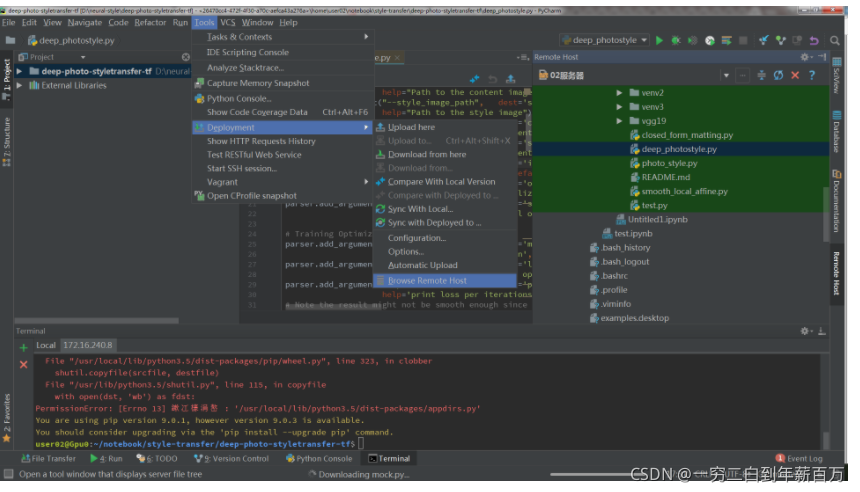Open terminal panel settings gear
Image resolution: width=860 pixels, height=492 pixels.
click(x=805, y=331)
